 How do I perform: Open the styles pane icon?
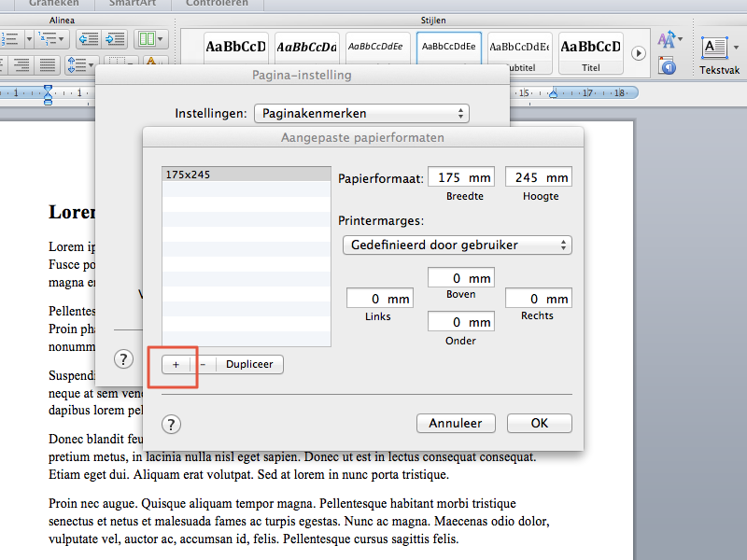(668, 65)
